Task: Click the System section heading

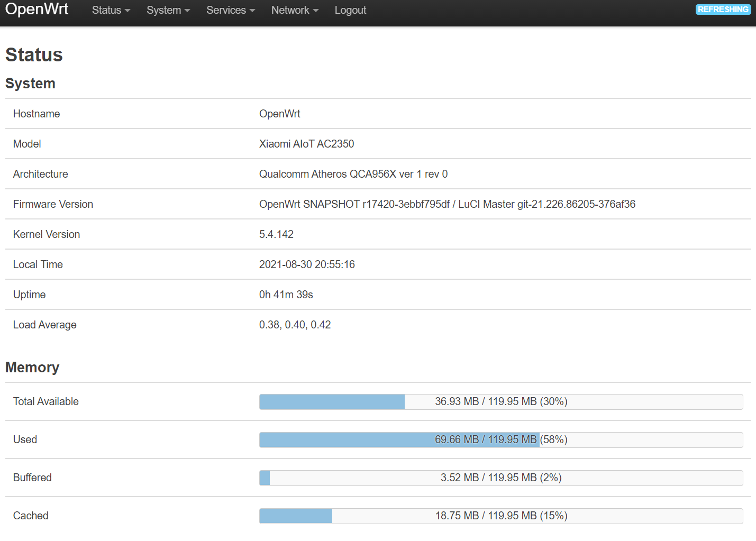Action: pos(30,84)
